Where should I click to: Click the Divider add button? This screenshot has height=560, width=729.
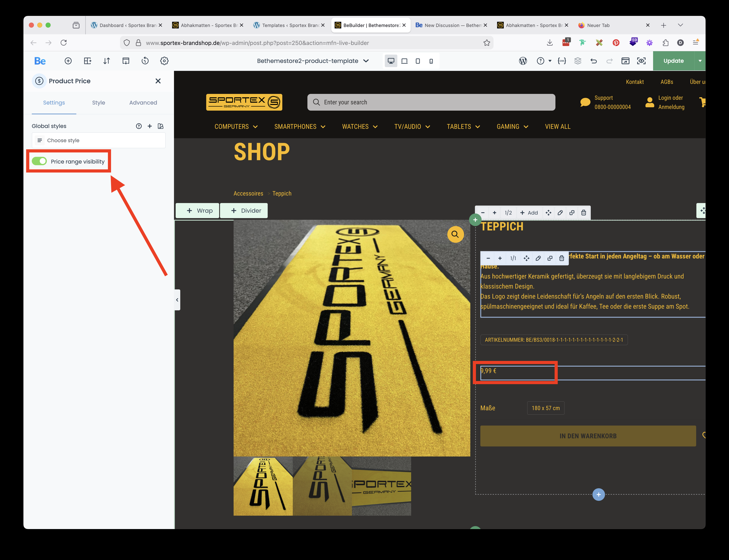point(244,211)
